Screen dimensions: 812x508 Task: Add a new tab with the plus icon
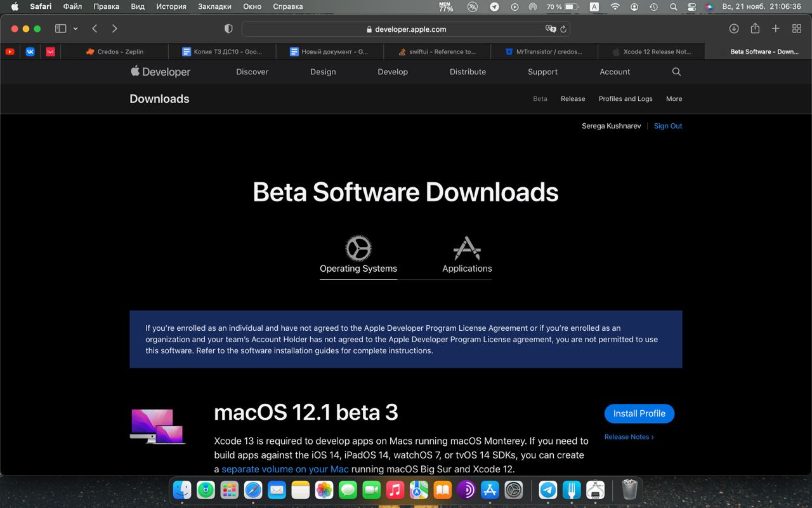pos(775,29)
